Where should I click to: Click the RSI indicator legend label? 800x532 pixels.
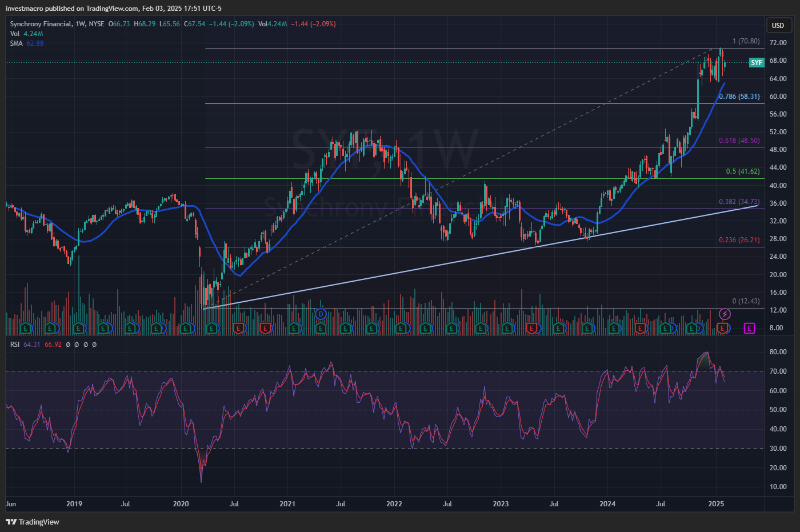tap(15, 345)
